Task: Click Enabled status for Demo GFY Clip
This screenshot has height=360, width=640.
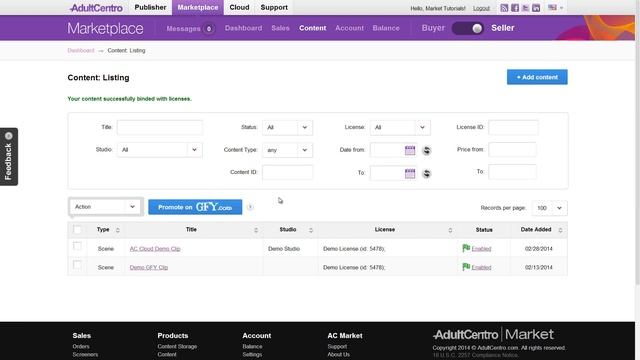Action: [481, 267]
